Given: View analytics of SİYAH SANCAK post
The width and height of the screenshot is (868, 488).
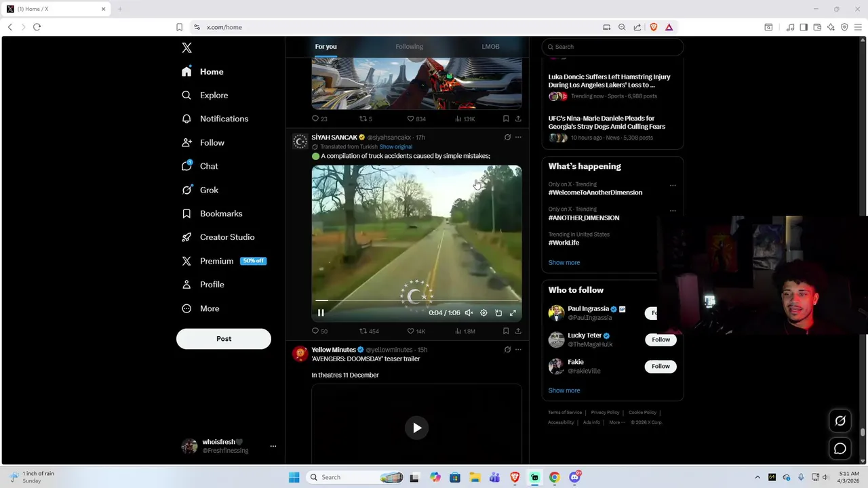Looking at the screenshot, I should (x=465, y=331).
